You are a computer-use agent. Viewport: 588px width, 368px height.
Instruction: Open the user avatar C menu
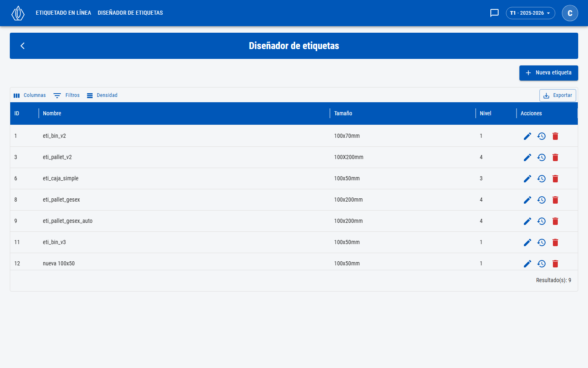click(x=570, y=13)
